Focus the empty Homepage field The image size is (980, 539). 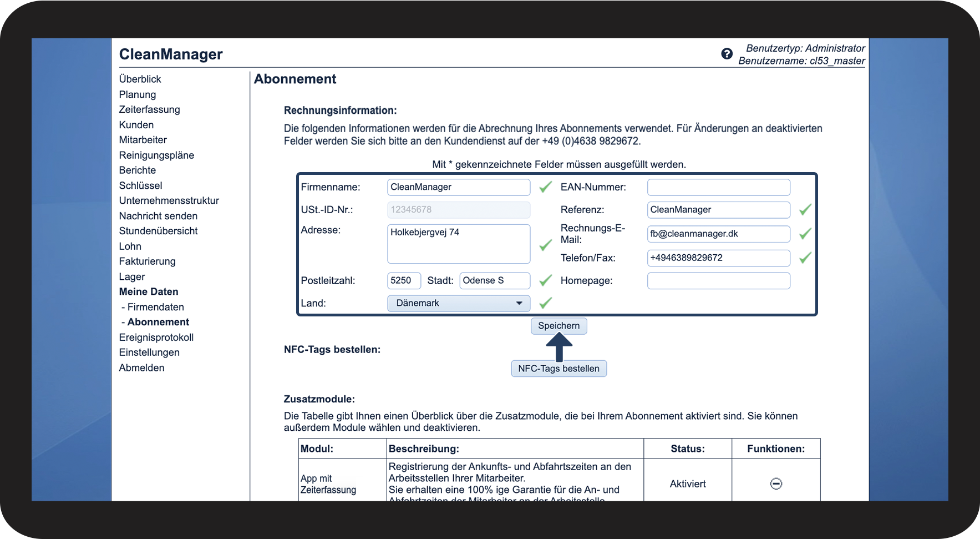pyautogui.click(x=718, y=281)
